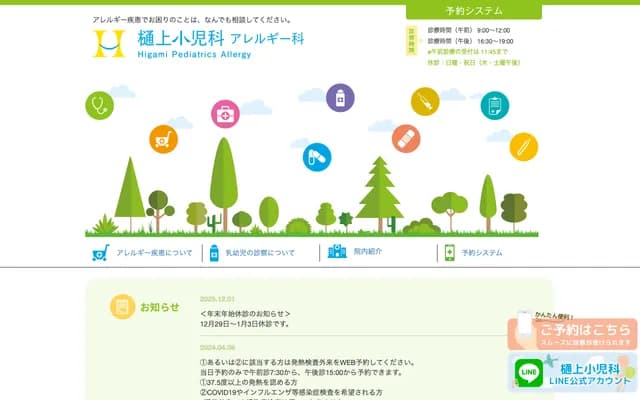Click the clinic building icon beside 院内紹介
The image size is (640, 400).
[337, 253]
